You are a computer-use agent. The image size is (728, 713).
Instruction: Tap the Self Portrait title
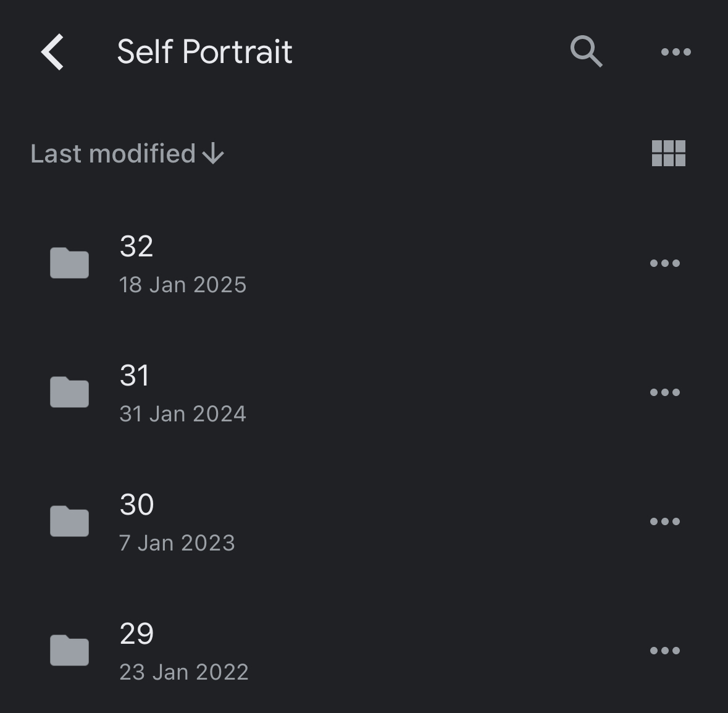[204, 52]
